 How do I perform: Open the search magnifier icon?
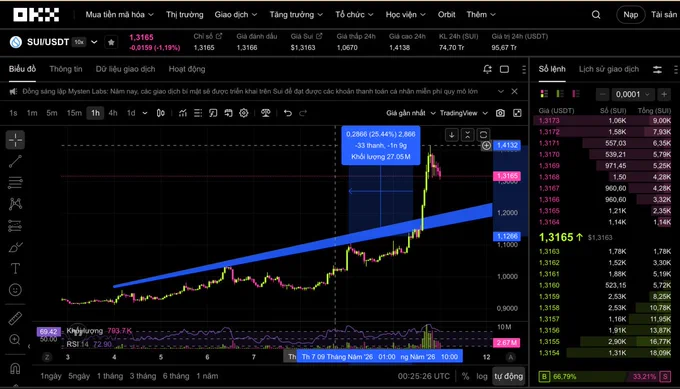[x=596, y=15]
